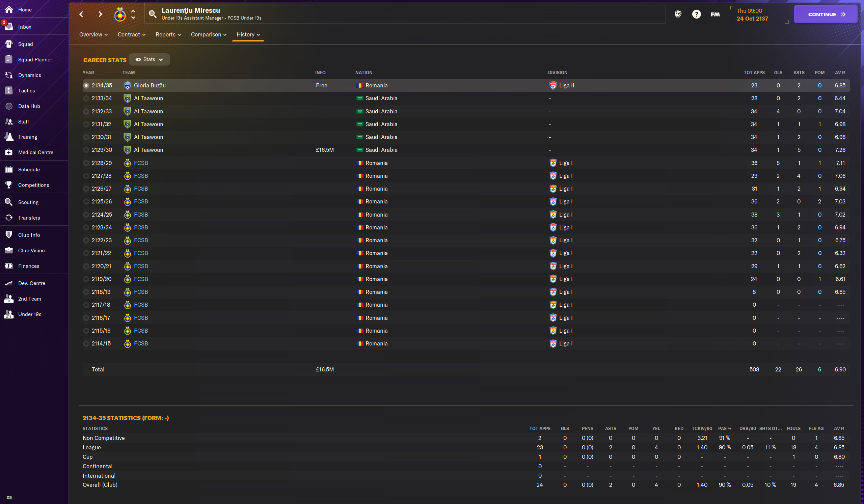Open Staff sidebar icon
The width and height of the screenshot is (864, 504).
coord(9,121)
